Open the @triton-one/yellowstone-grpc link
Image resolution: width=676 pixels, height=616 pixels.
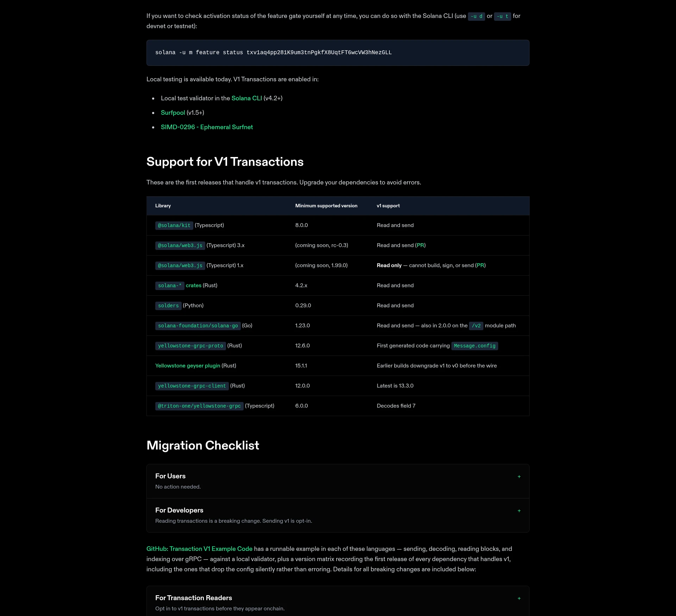point(199,406)
